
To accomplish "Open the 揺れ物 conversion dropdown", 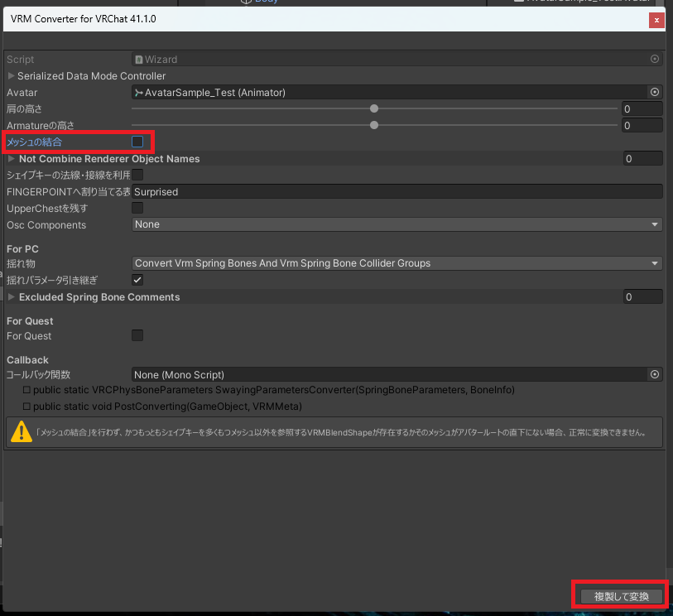I will (x=396, y=263).
